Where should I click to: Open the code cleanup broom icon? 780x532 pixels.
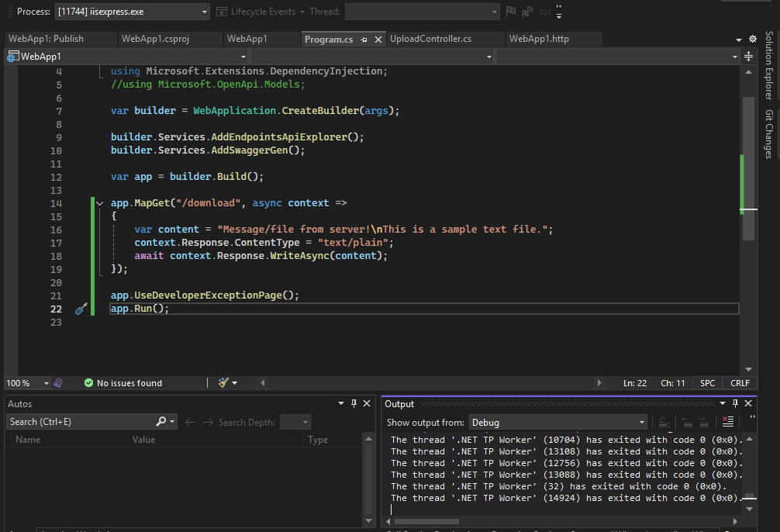pyautogui.click(x=224, y=383)
